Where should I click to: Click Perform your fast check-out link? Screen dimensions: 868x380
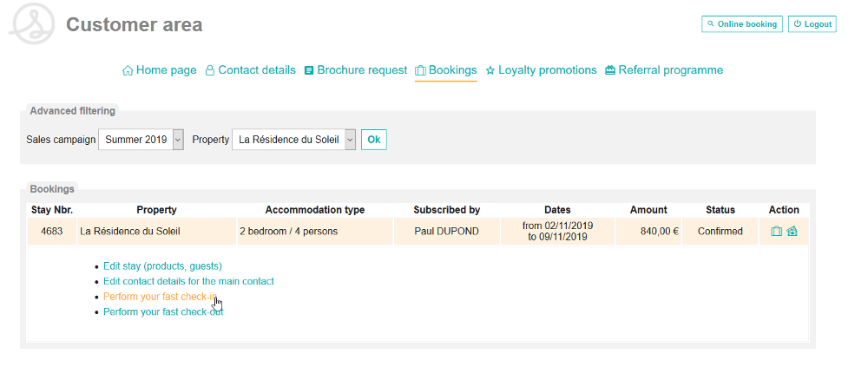pyautogui.click(x=163, y=311)
